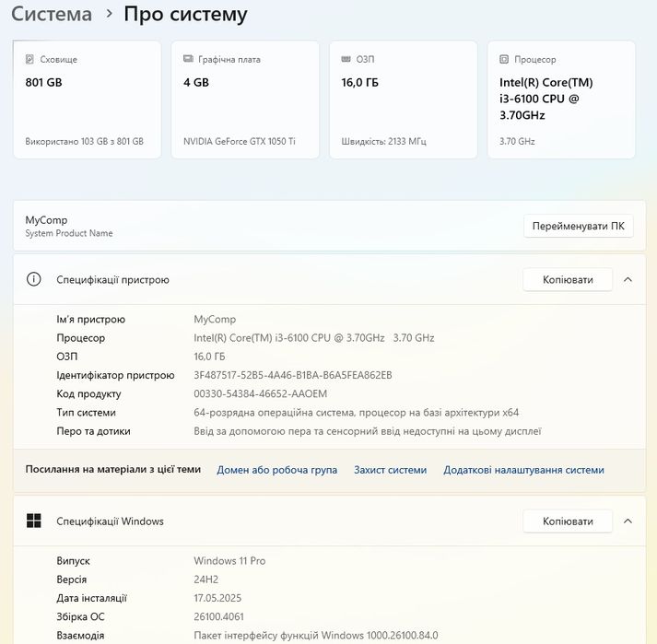Click the Windows 11 Pro edition value
The width and height of the screenshot is (657, 644).
point(229,560)
